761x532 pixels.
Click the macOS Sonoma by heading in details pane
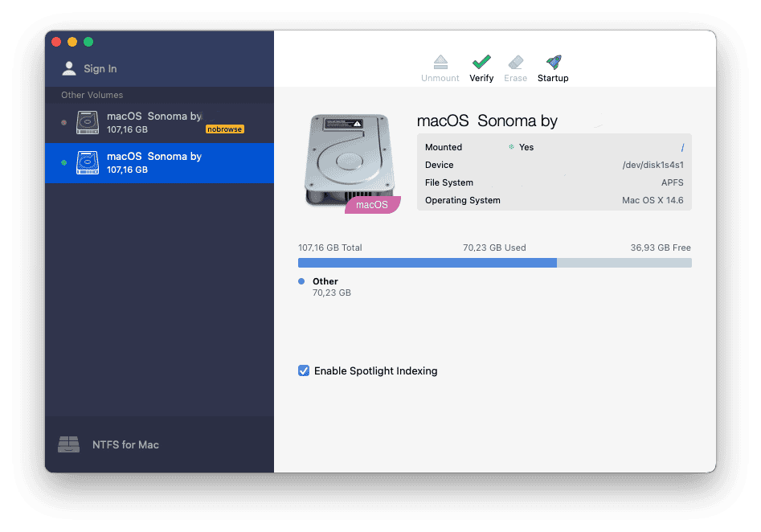pyautogui.click(x=487, y=121)
